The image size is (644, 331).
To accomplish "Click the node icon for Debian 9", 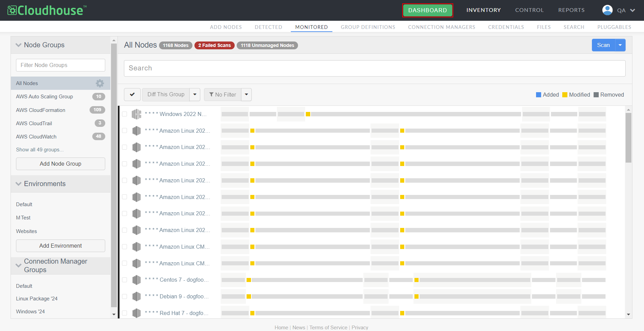I will click(137, 297).
